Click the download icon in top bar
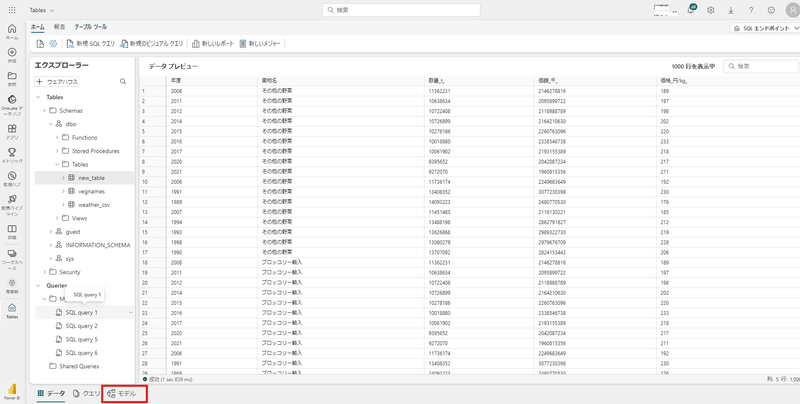The width and height of the screenshot is (800, 404). tap(731, 10)
